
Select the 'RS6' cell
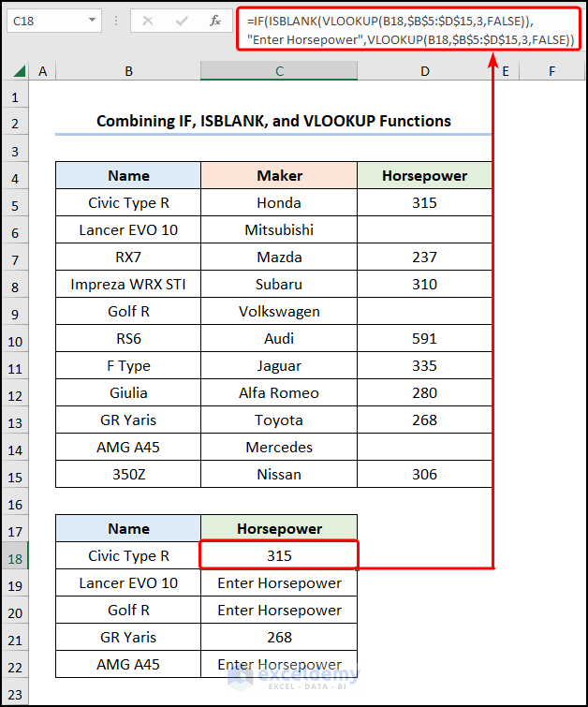coord(128,338)
